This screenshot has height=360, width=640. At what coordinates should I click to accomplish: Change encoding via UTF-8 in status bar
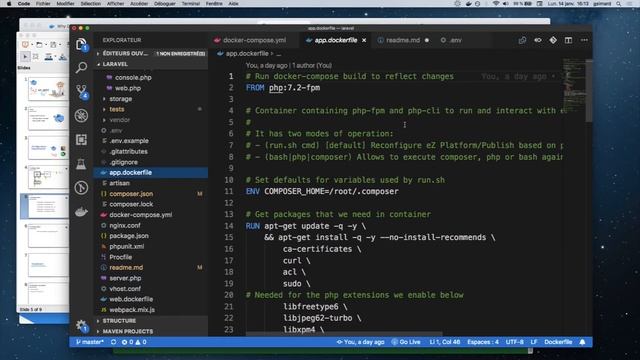coord(514,342)
